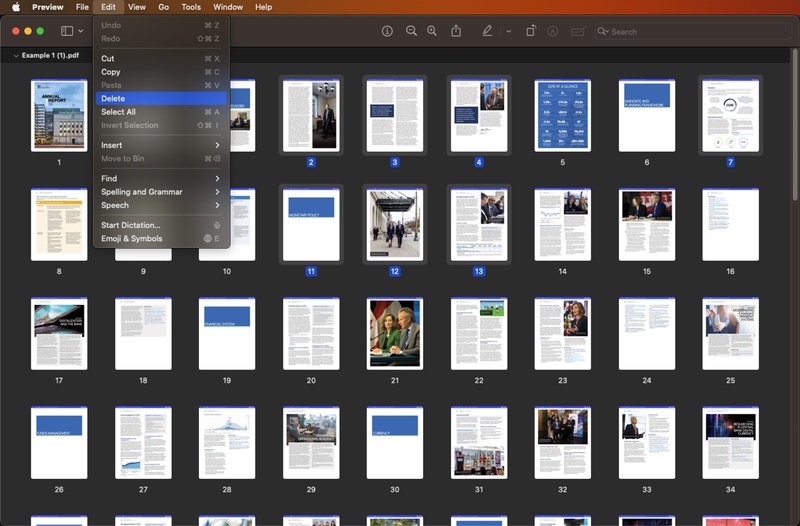Choose Emoji & Symbols menu item
Screen dimensions: 800x526
[161, 238]
